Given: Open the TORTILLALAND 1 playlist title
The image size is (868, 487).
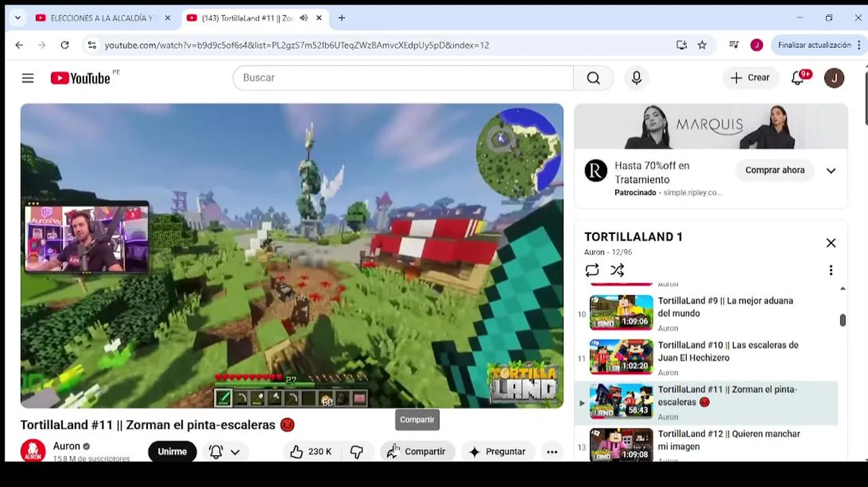Looking at the screenshot, I should 633,237.
